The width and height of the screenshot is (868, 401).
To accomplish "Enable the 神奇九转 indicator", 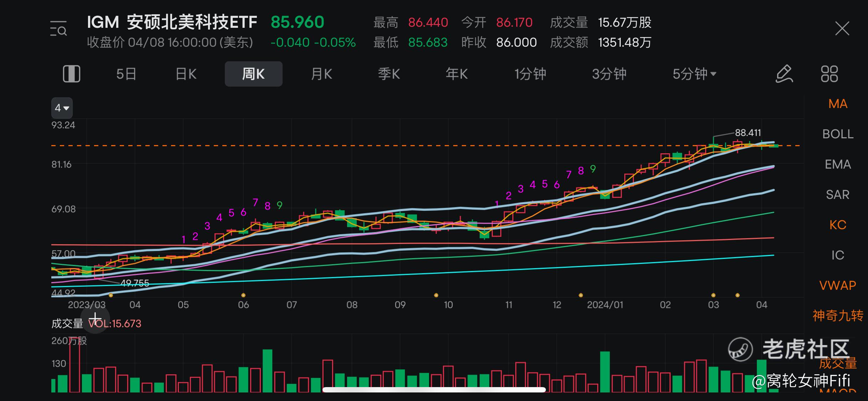I will (x=838, y=316).
